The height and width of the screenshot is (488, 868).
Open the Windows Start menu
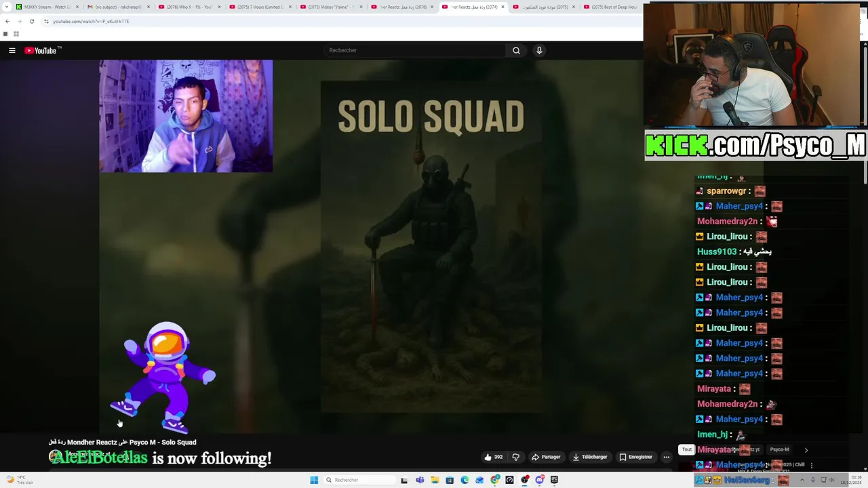click(314, 480)
